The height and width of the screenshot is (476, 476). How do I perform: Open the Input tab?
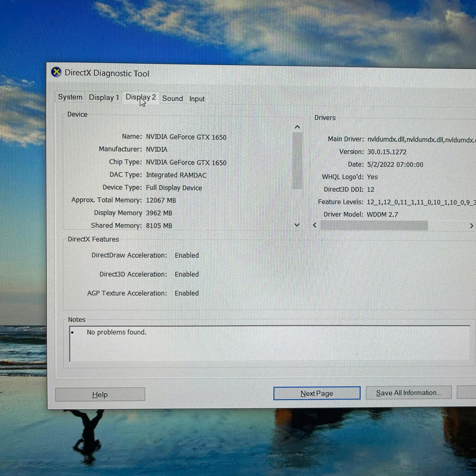(x=197, y=99)
